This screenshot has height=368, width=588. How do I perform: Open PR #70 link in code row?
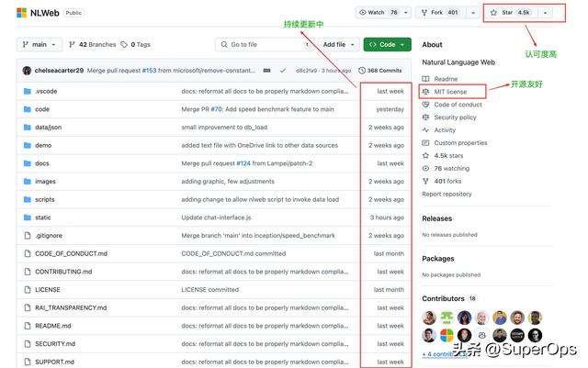(x=217, y=109)
